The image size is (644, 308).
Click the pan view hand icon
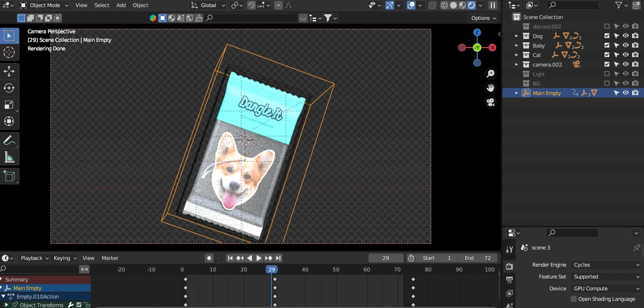(x=490, y=88)
